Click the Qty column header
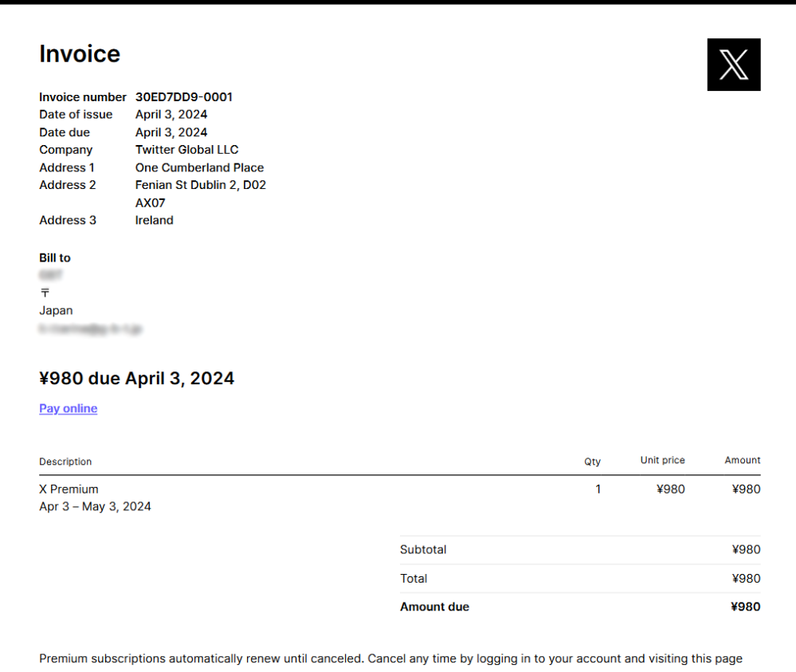796x672 pixels. 592,462
